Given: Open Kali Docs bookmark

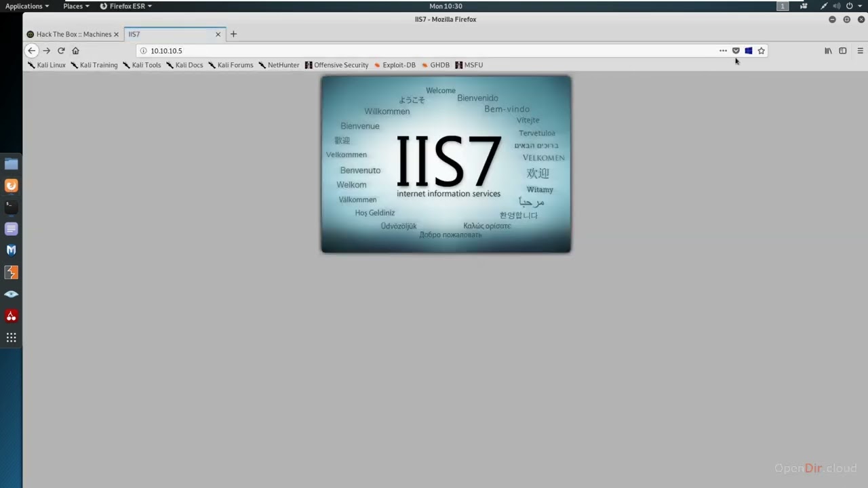Looking at the screenshot, I should [x=184, y=65].
